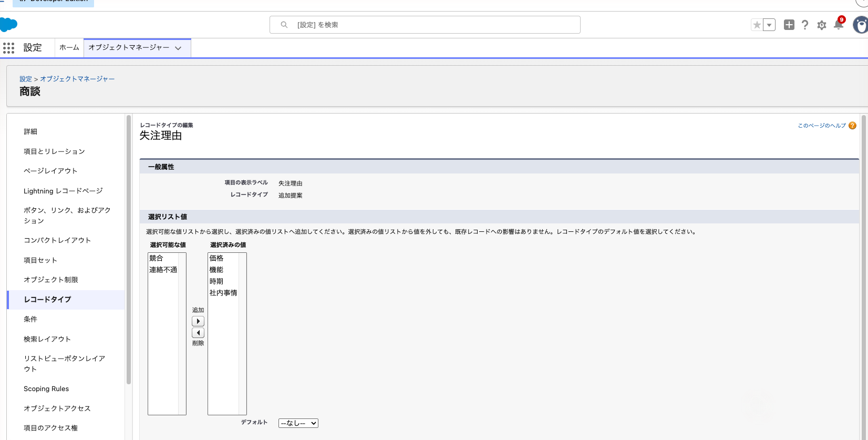Screen dimensions: 868x440
Task: Click the 設定 breadcrumb link
Action: pyautogui.click(x=26, y=79)
